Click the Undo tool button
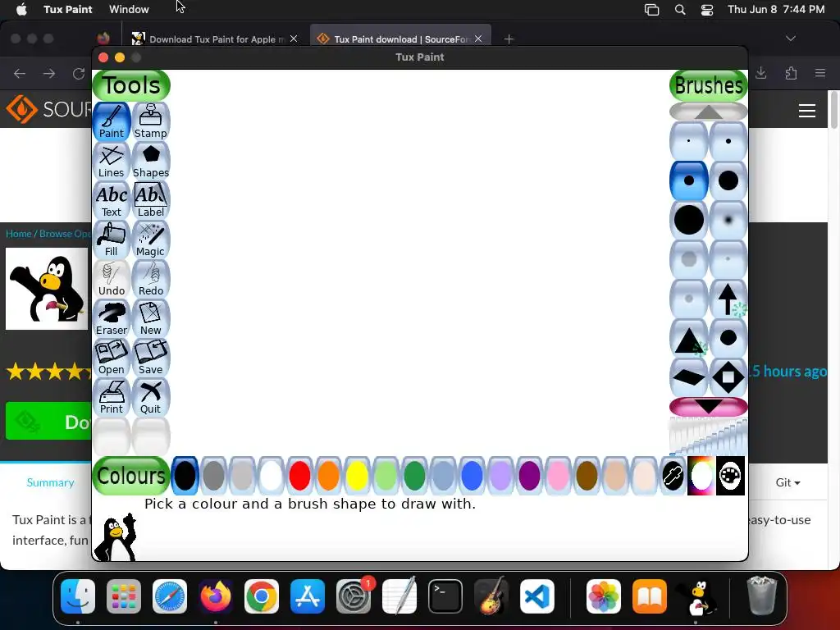Screen dimensions: 840x630 pos(112,279)
